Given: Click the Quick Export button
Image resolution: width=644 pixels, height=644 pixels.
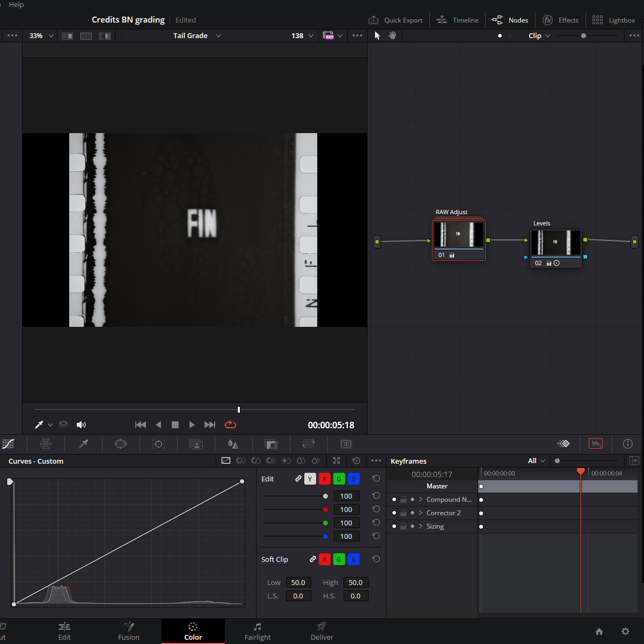Looking at the screenshot, I should click(396, 20).
